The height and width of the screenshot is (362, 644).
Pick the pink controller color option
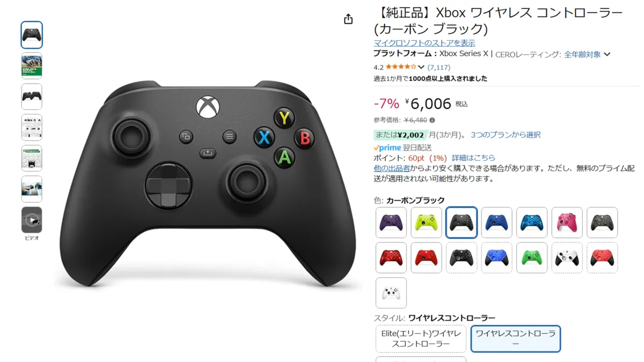[x=567, y=223]
